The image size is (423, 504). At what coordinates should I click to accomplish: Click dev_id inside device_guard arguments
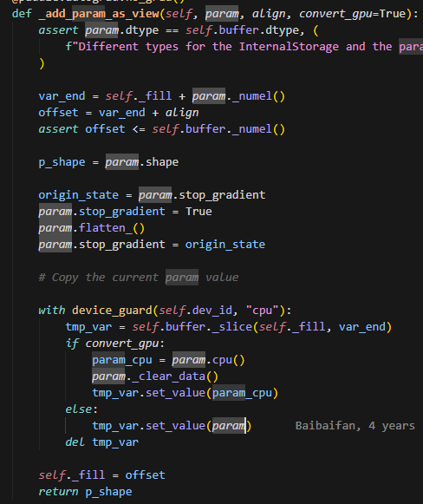click(212, 311)
